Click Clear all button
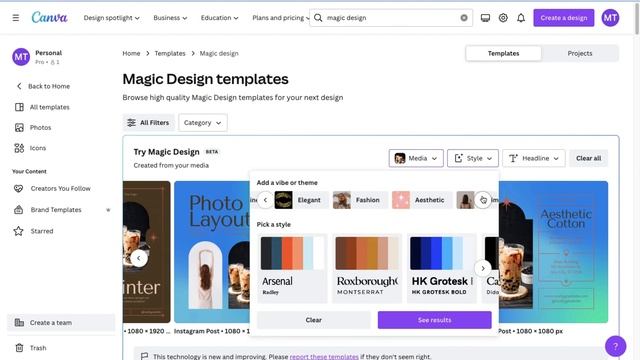The height and width of the screenshot is (360, 640). [589, 158]
